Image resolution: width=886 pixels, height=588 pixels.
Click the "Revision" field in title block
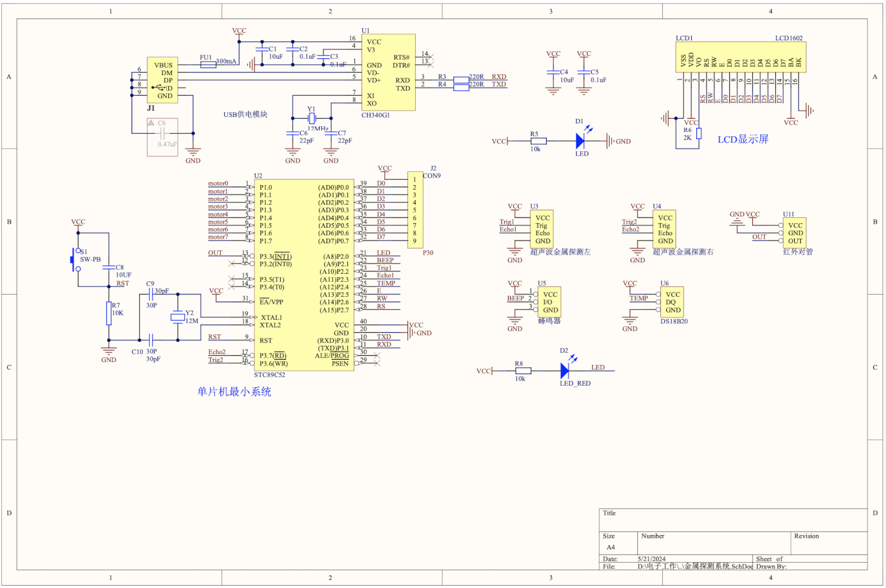pos(829,543)
